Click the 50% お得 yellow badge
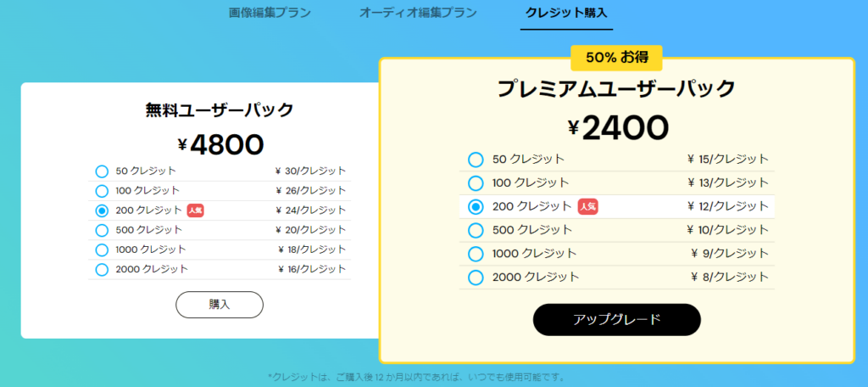The image size is (868, 387). [616, 57]
